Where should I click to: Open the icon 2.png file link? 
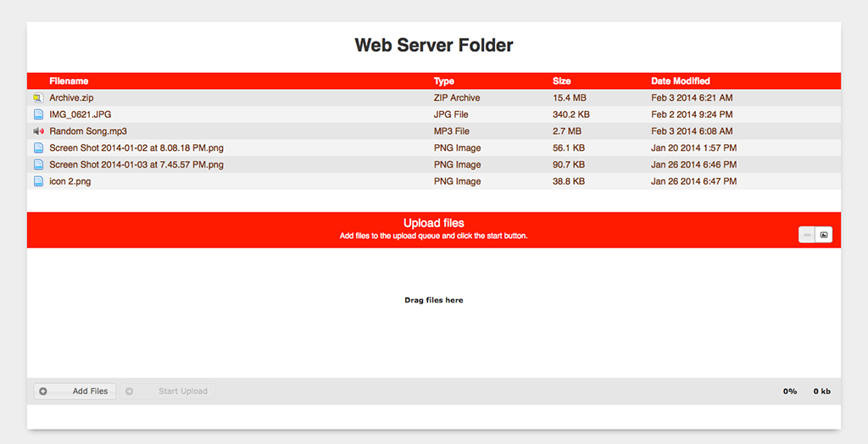point(70,181)
